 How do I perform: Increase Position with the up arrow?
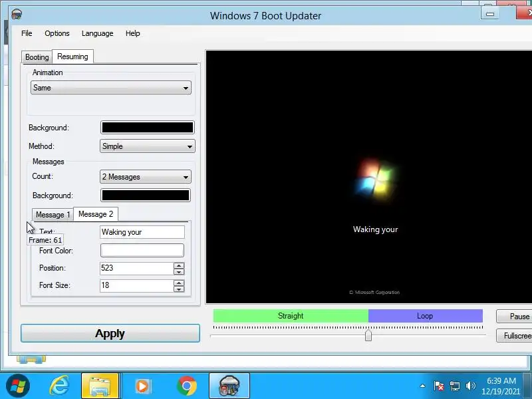(x=179, y=265)
